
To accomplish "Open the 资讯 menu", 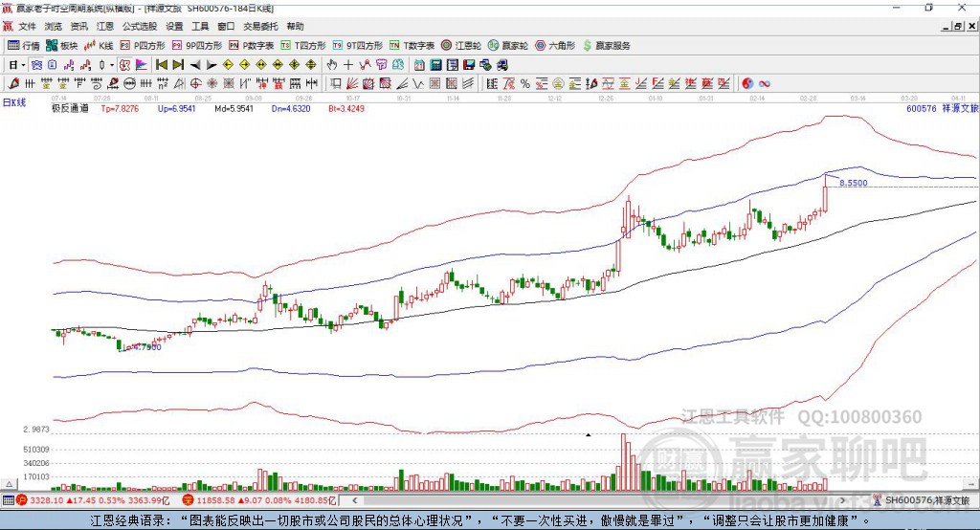I will [78, 26].
